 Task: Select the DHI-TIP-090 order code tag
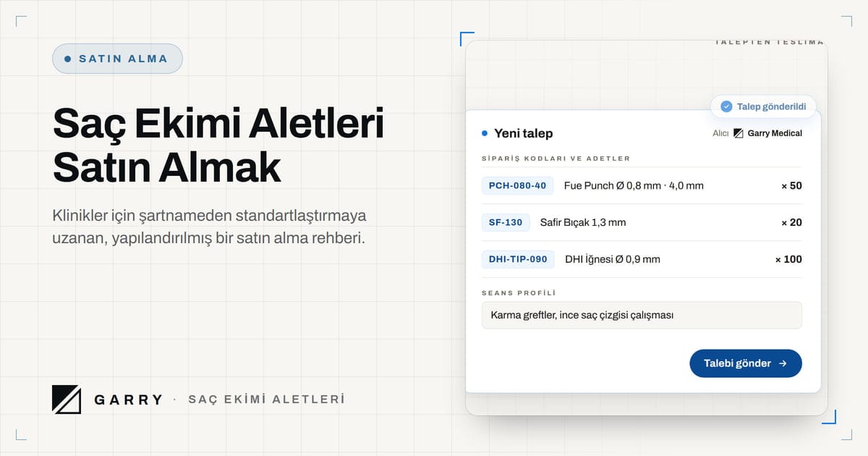[x=518, y=259]
